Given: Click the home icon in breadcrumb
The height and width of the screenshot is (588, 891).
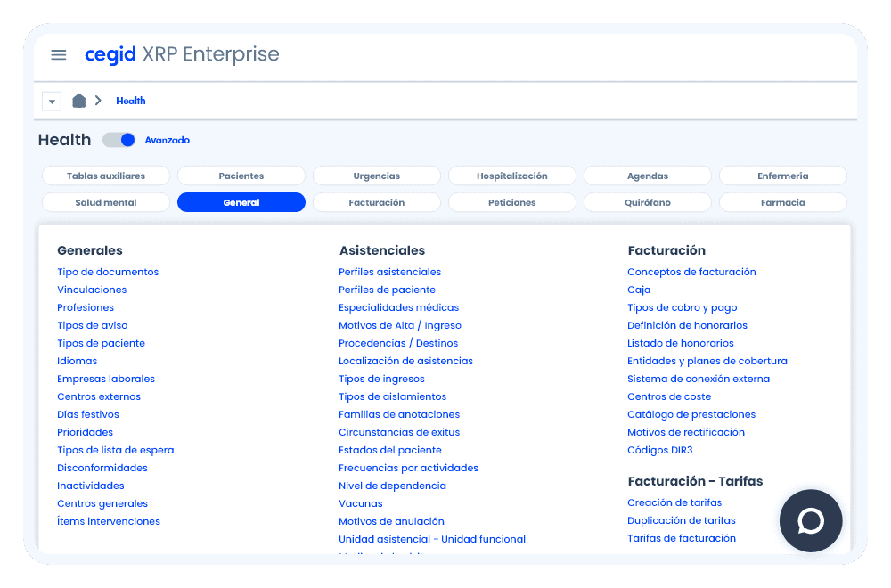Looking at the screenshot, I should pyautogui.click(x=79, y=101).
